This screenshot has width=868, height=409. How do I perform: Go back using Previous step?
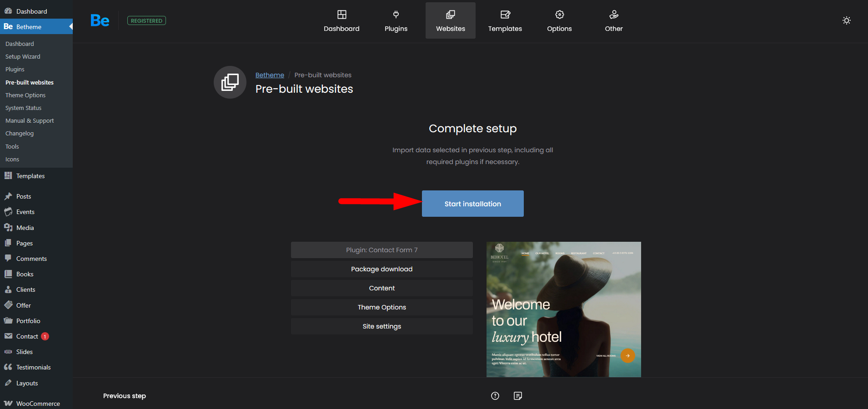(x=125, y=396)
